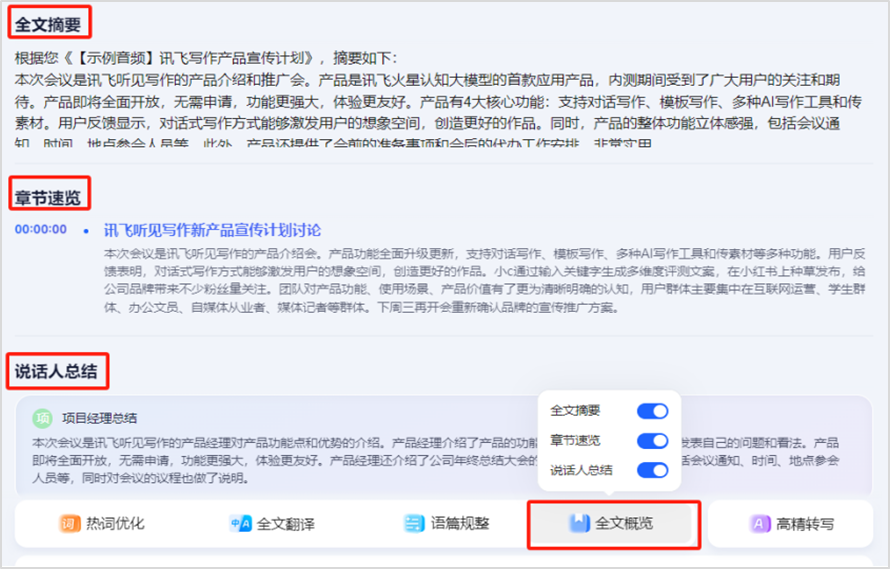Screen dimensions: 890x569
Task: Click the 项目经理总结 speaker title
Action: 99,419
